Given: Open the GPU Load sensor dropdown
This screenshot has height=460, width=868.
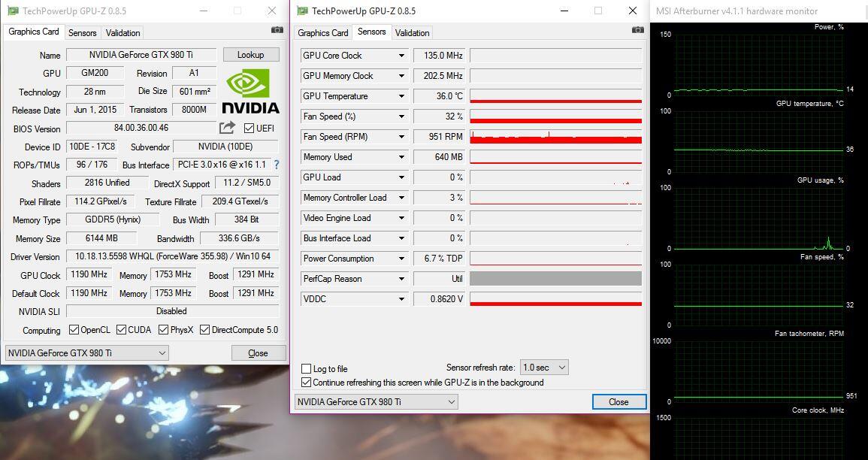Looking at the screenshot, I should [402, 177].
